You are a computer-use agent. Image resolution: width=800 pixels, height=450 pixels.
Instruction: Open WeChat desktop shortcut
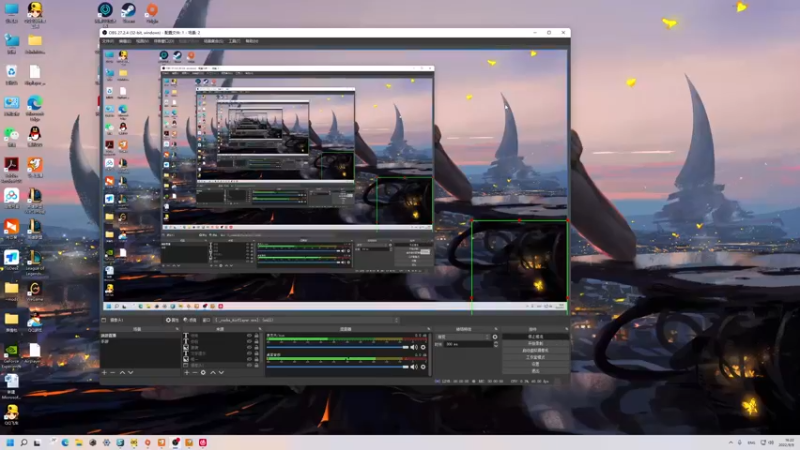pos(11,137)
